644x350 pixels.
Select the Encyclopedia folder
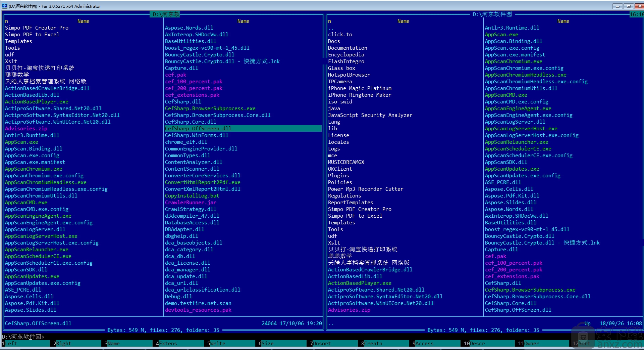tap(346, 54)
